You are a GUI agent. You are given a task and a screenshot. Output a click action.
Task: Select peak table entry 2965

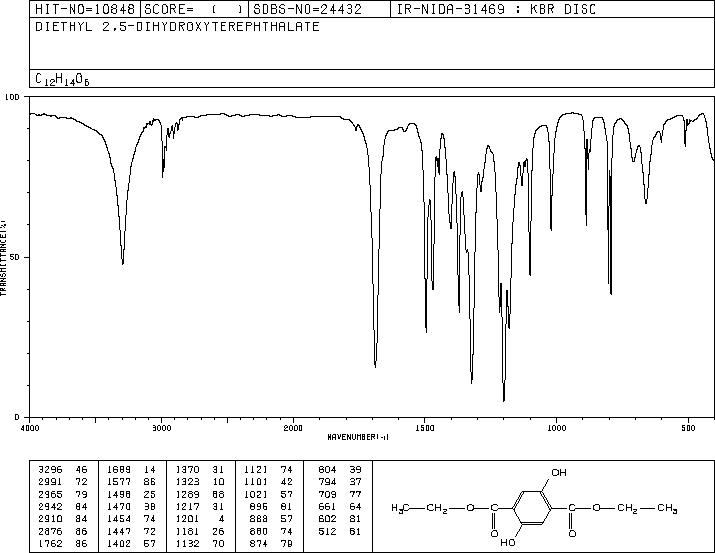(50, 494)
